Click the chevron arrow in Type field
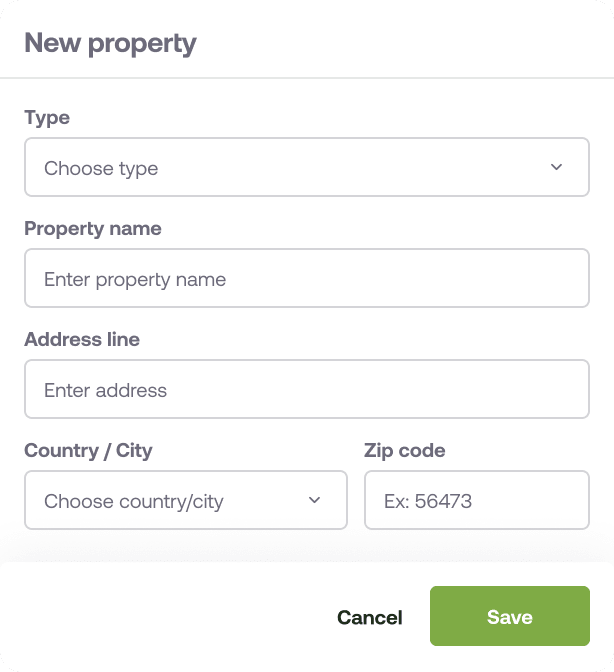The width and height of the screenshot is (614, 672). click(x=557, y=167)
